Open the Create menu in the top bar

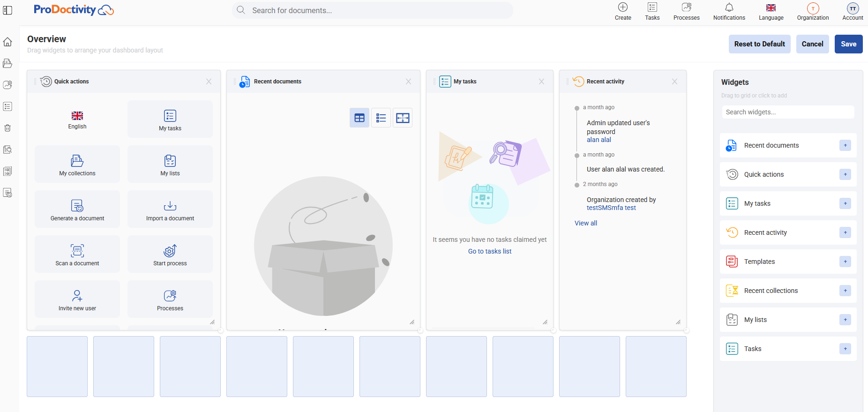(x=623, y=12)
